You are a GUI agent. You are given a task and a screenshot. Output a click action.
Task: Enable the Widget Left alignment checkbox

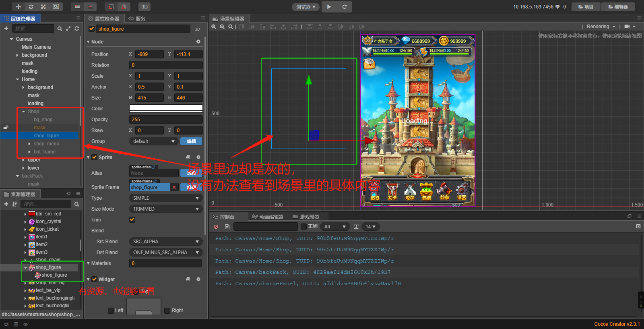point(111,310)
